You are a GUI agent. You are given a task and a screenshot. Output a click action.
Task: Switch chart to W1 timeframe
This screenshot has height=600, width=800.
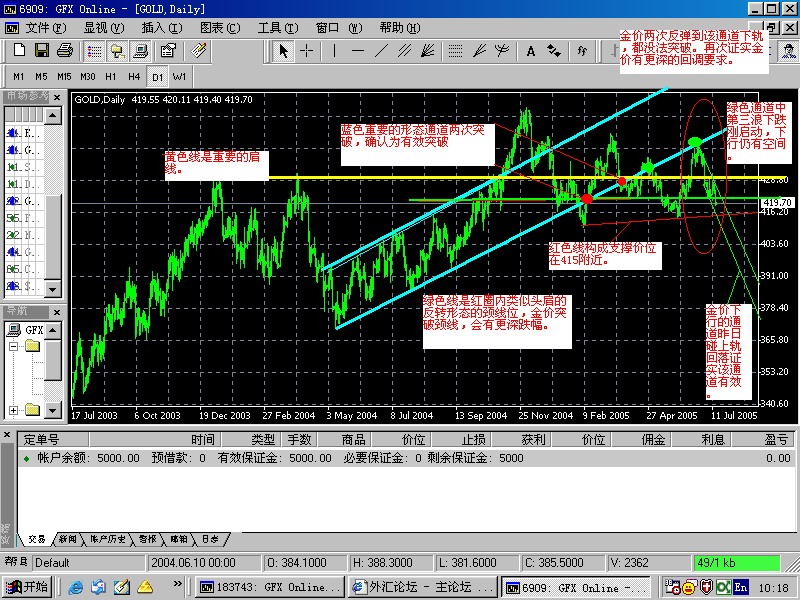pos(180,77)
